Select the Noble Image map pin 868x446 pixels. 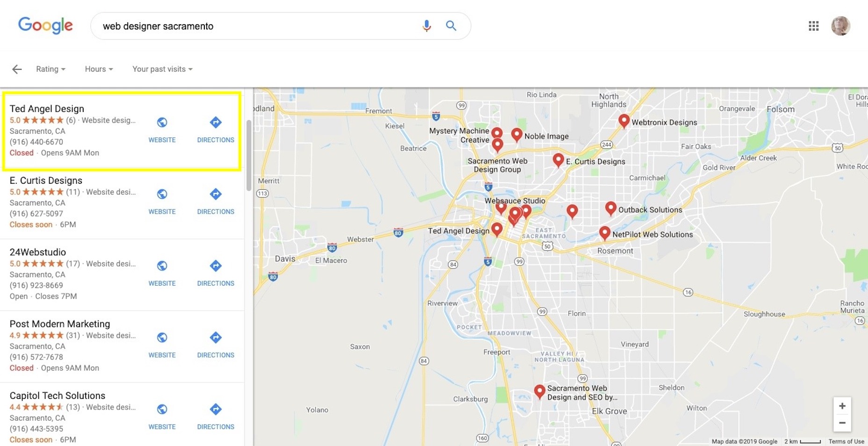pyautogui.click(x=516, y=135)
